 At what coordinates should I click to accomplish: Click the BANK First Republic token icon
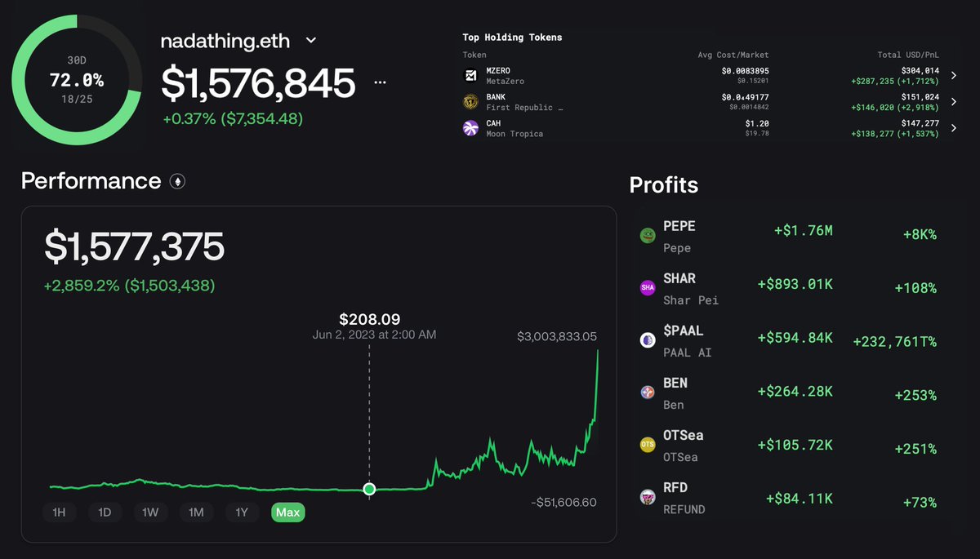click(x=470, y=101)
